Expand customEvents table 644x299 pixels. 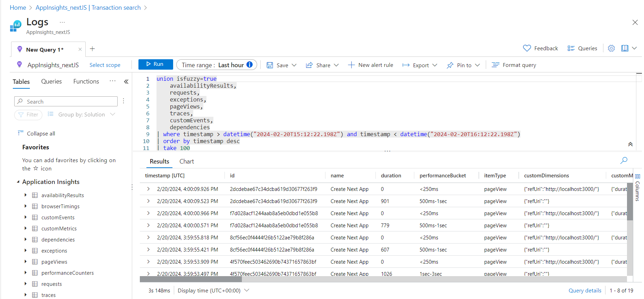tap(26, 217)
